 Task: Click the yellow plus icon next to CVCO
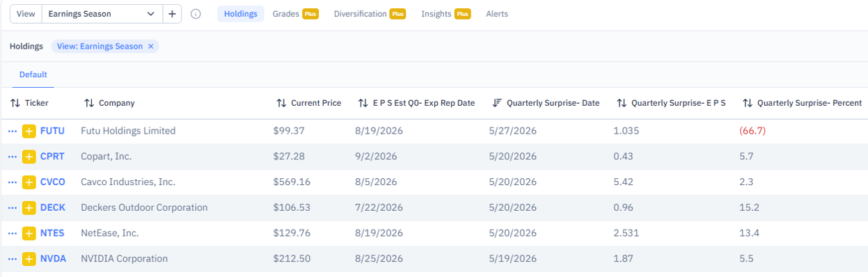pyautogui.click(x=29, y=182)
